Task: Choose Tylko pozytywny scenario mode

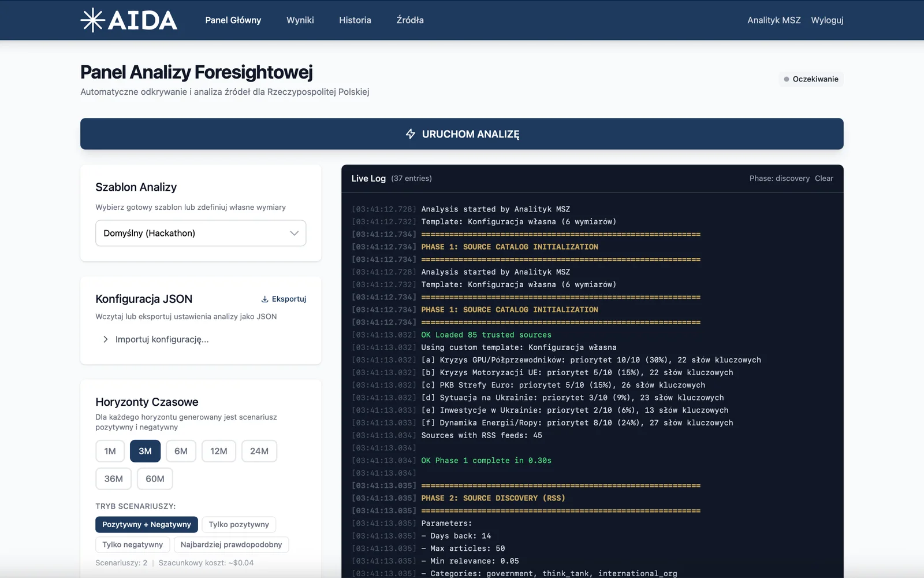Action: coord(239,525)
